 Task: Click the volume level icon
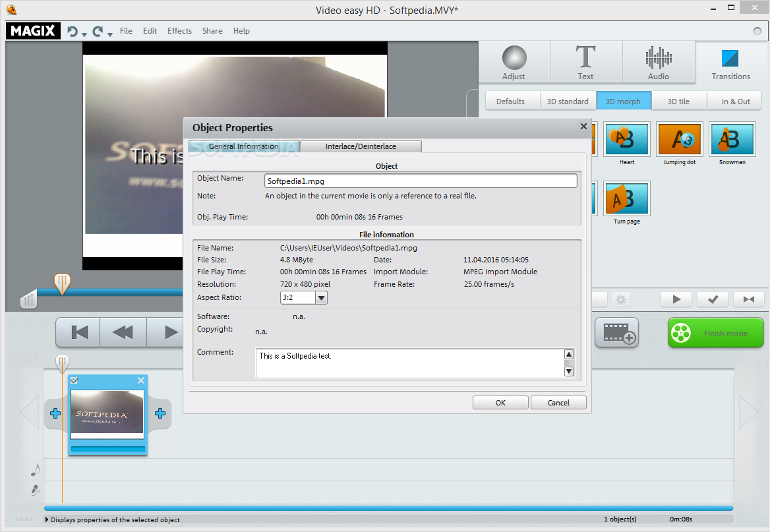coord(28,299)
